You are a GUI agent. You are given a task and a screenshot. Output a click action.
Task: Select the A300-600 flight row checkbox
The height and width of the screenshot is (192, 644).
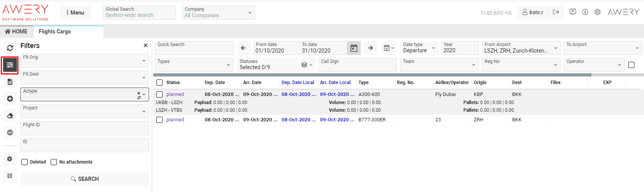(x=159, y=94)
